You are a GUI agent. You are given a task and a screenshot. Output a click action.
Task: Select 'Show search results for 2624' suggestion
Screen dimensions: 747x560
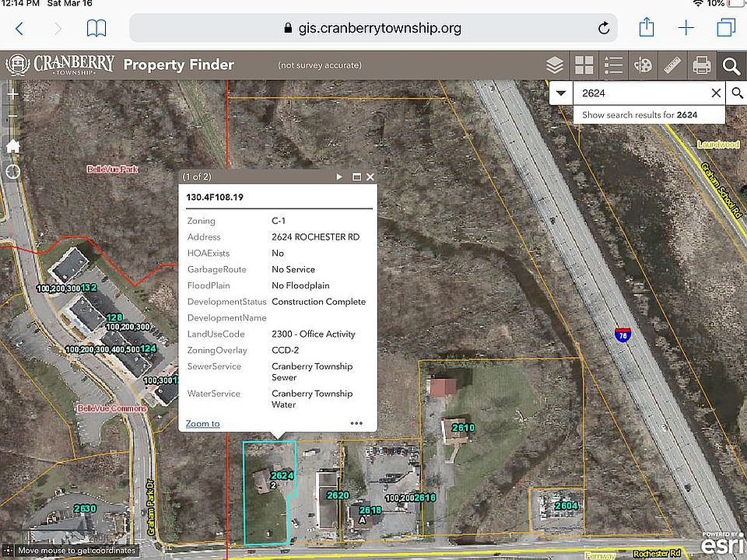pos(640,115)
